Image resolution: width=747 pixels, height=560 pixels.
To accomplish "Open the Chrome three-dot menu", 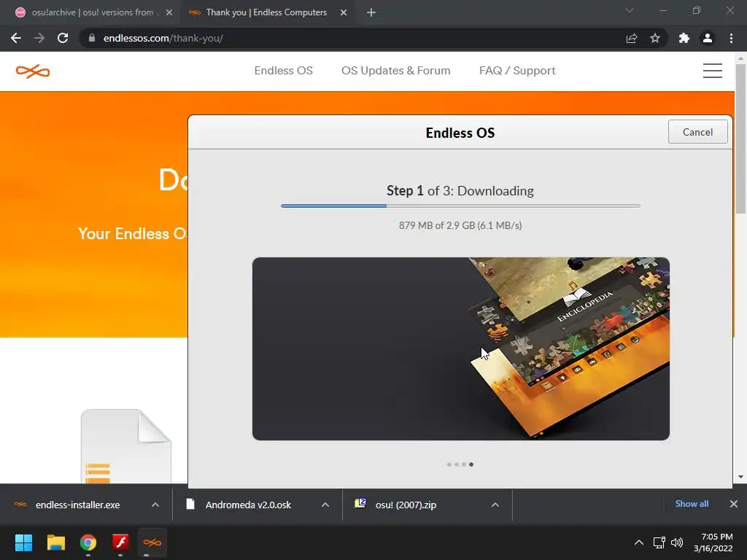I will click(x=731, y=38).
